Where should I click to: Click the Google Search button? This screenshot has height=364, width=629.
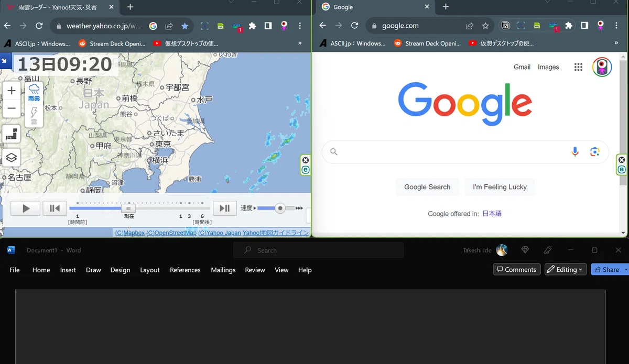pyautogui.click(x=427, y=187)
